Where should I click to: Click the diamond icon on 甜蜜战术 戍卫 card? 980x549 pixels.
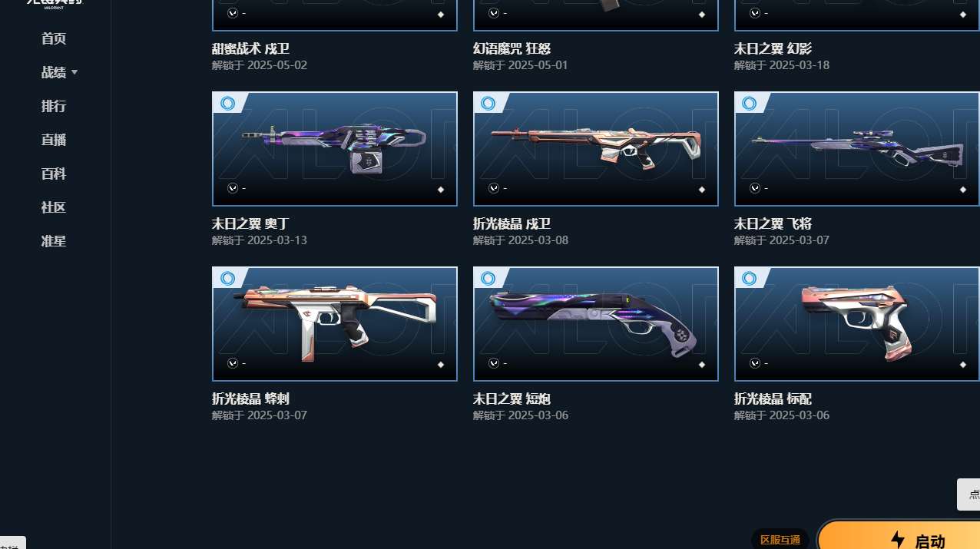pyautogui.click(x=441, y=14)
